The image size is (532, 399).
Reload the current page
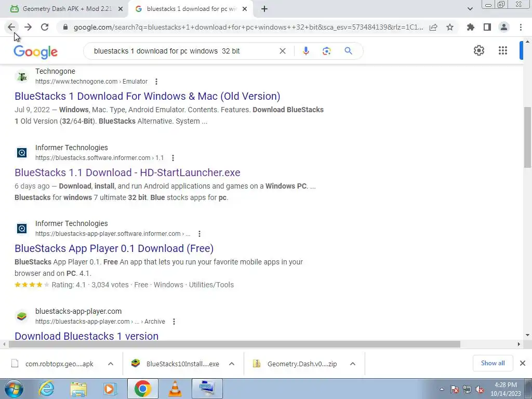[45, 27]
